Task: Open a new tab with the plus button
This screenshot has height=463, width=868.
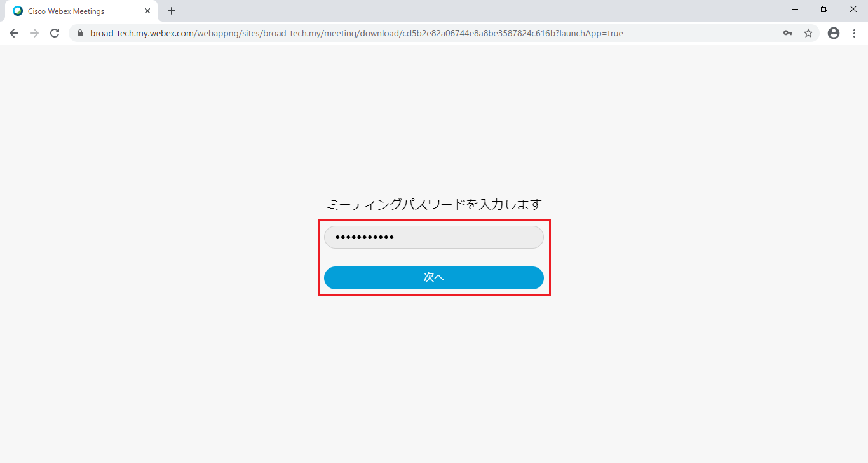Action: coord(172,11)
